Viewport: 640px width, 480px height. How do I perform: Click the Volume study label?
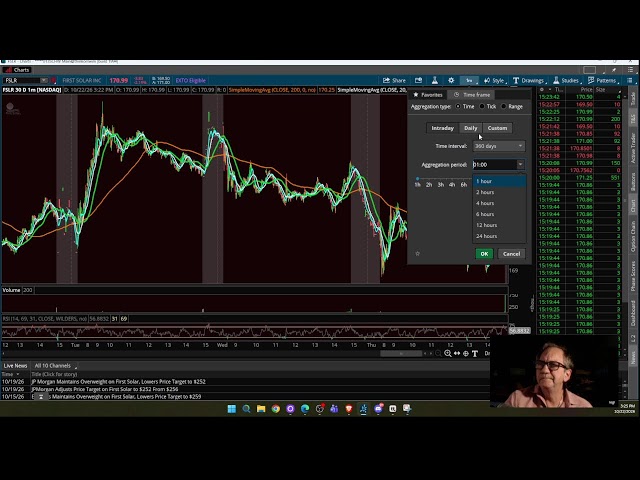click(11, 290)
